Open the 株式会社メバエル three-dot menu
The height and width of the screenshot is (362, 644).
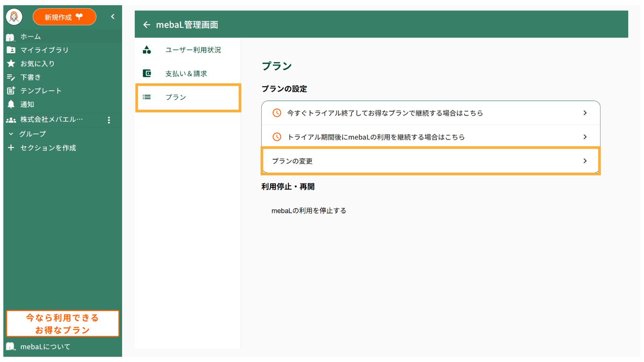[x=109, y=120]
